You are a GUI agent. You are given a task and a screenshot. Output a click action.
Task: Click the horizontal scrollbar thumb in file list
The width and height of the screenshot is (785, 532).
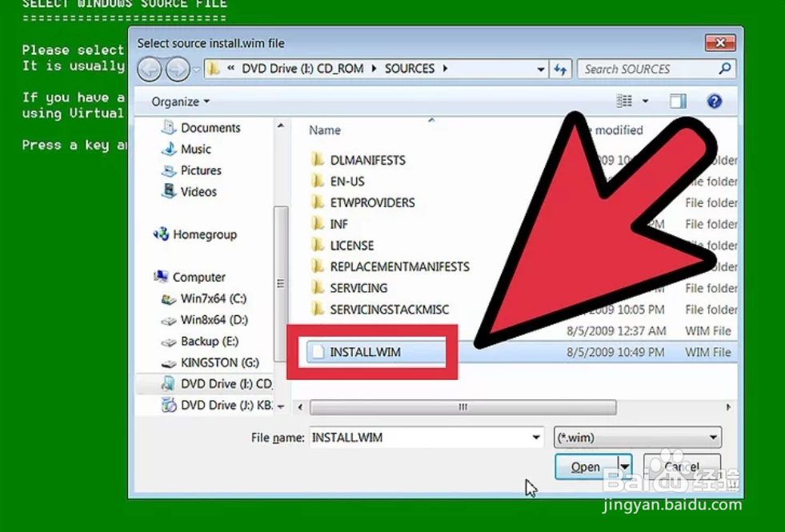coord(463,407)
